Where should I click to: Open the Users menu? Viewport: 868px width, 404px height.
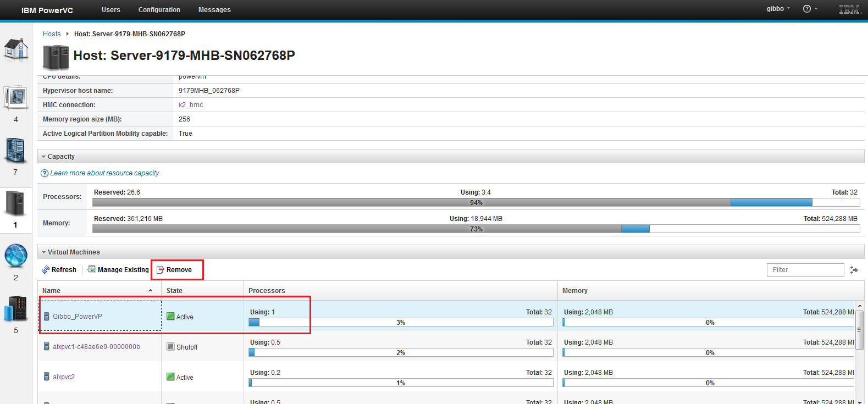click(x=111, y=10)
